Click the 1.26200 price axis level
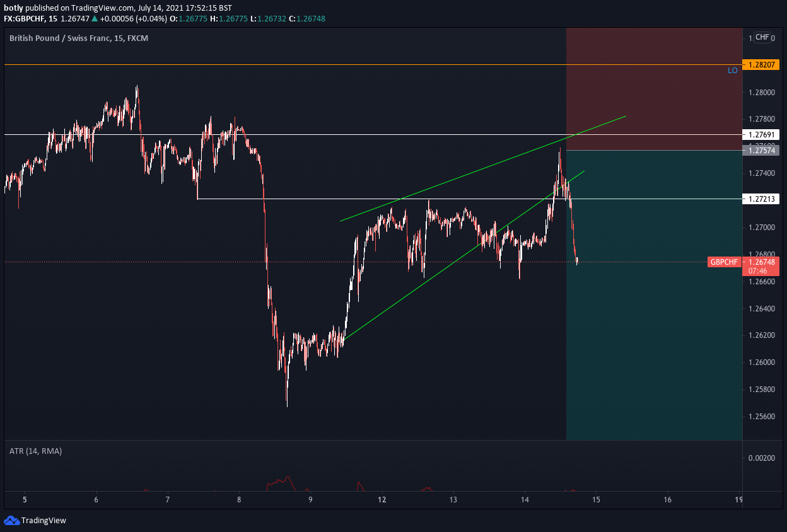This screenshot has width=787, height=532. point(762,336)
